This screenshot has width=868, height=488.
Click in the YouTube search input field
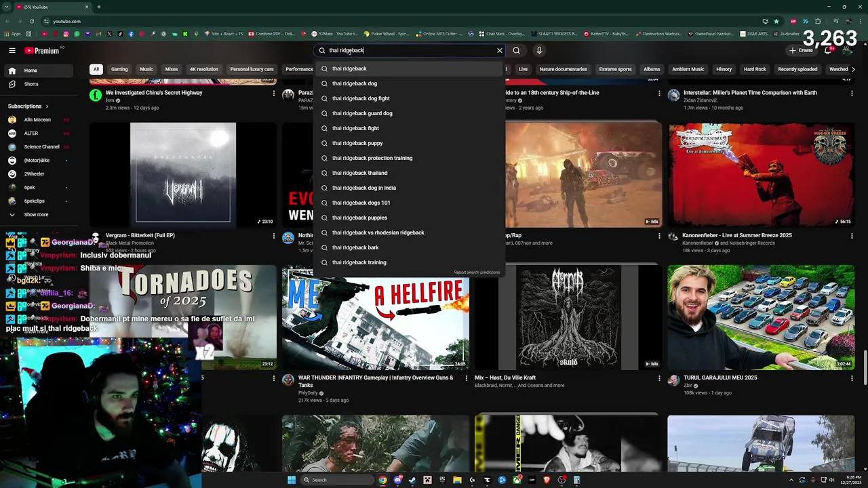pos(410,50)
